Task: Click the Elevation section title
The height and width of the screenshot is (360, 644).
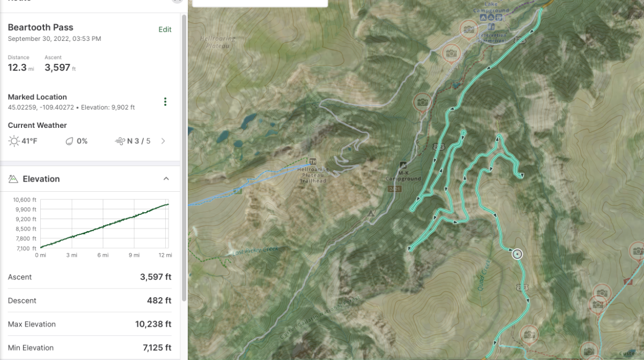Action: (41, 179)
